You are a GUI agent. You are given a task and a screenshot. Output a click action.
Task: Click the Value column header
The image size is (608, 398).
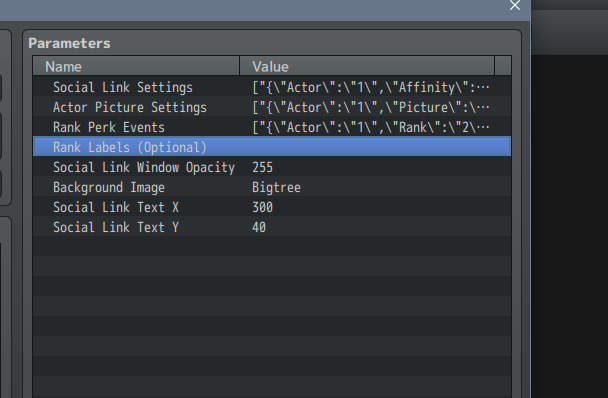[x=367, y=66]
